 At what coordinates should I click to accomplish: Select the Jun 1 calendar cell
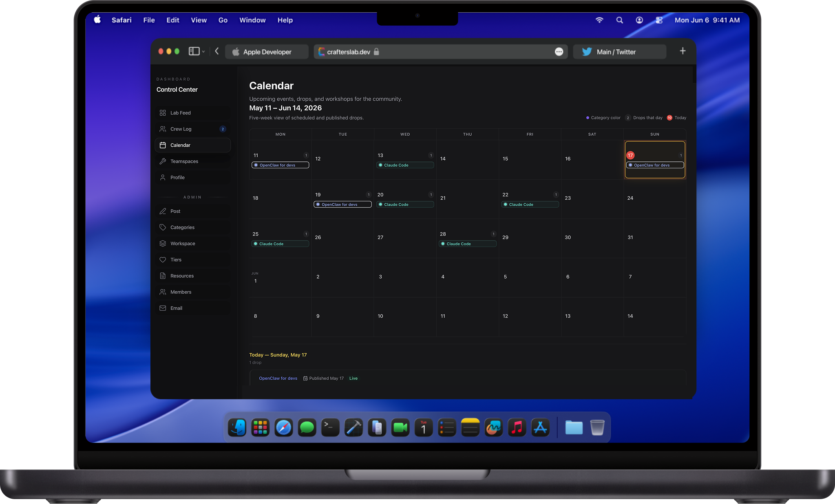281,278
